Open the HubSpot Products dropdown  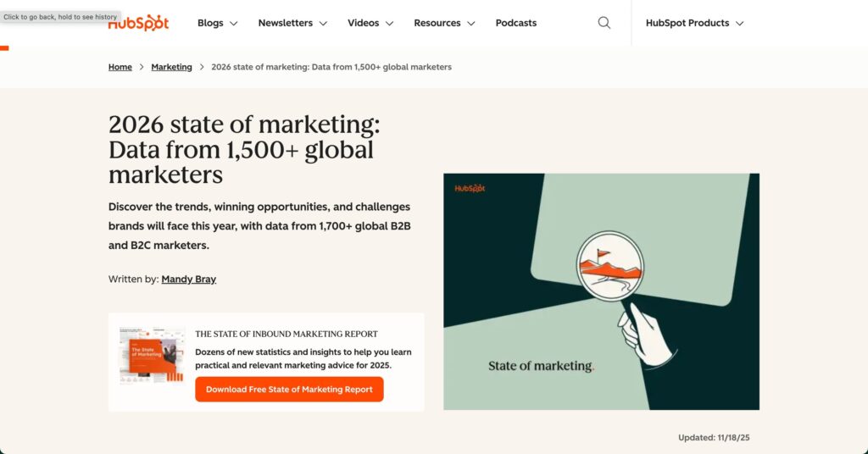tap(694, 23)
